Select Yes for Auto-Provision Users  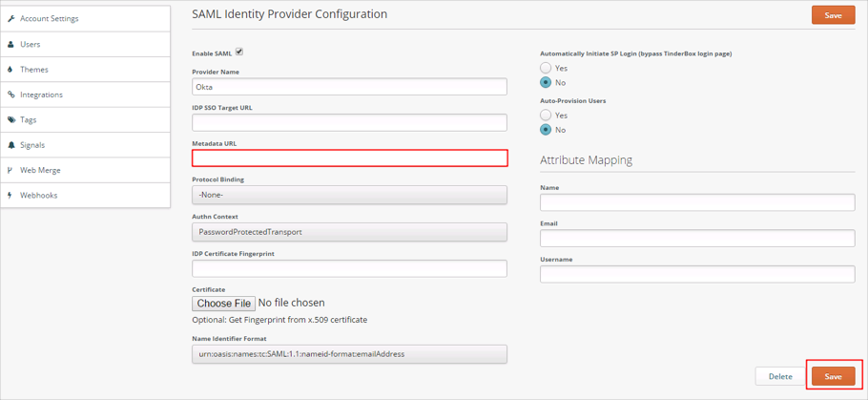point(546,116)
